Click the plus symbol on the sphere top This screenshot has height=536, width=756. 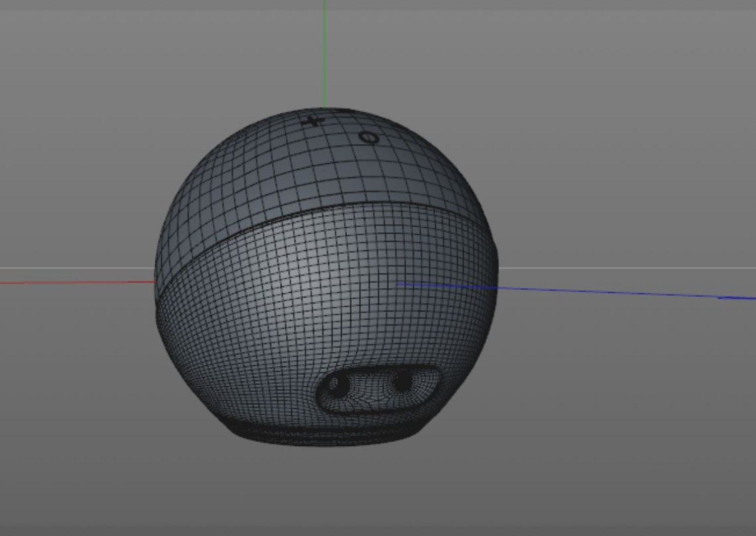click(x=313, y=121)
